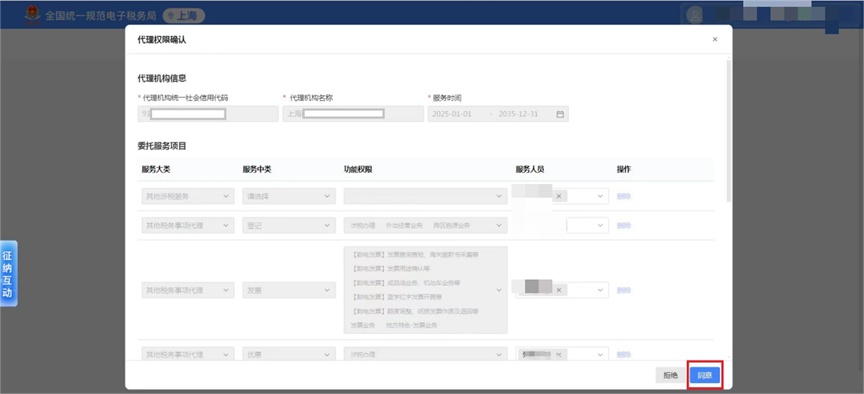Viewport: 864px width, 394px height.
Task: Close the 代理权限确认 dialog with the X
Action: point(715,40)
